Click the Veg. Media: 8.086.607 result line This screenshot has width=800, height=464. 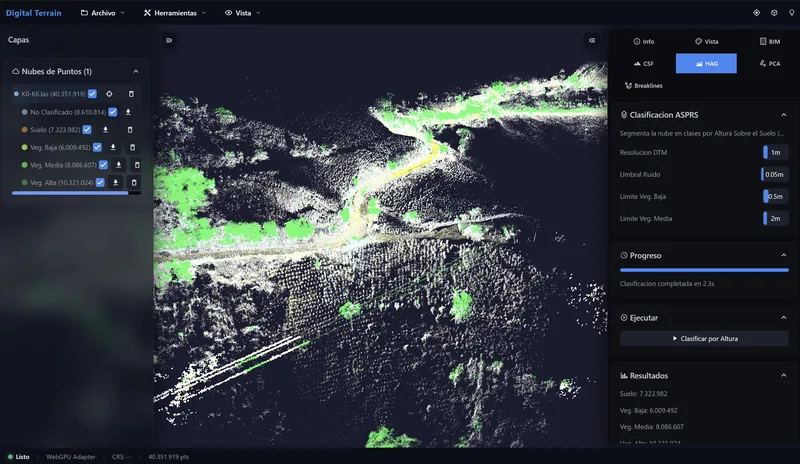pyautogui.click(x=652, y=427)
